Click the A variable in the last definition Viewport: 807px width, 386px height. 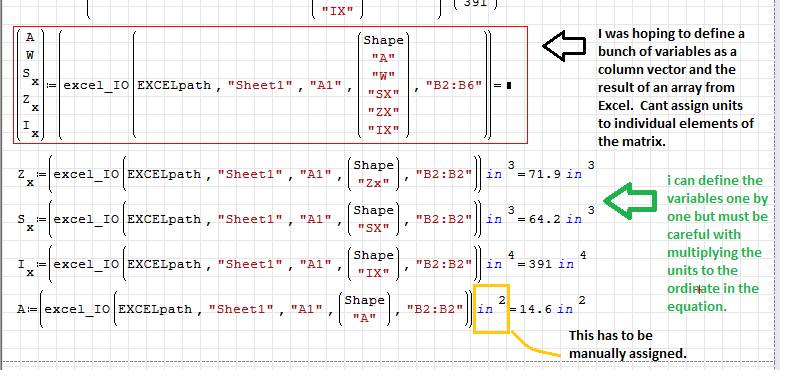[x=21, y=309]
